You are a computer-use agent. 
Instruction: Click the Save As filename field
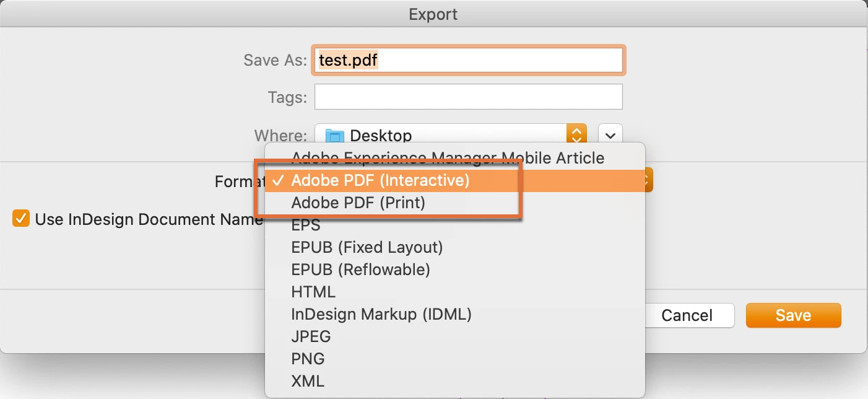point(469,60)
